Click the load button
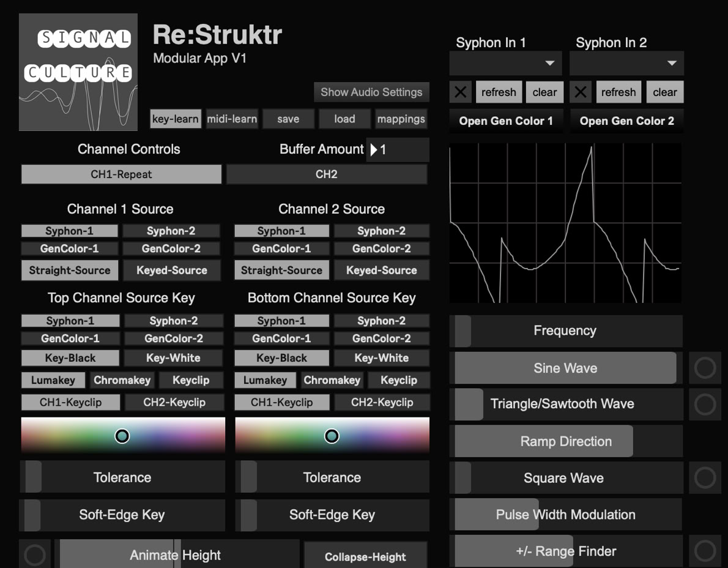Screen dimensions: 728x568 tap(344, 119)
